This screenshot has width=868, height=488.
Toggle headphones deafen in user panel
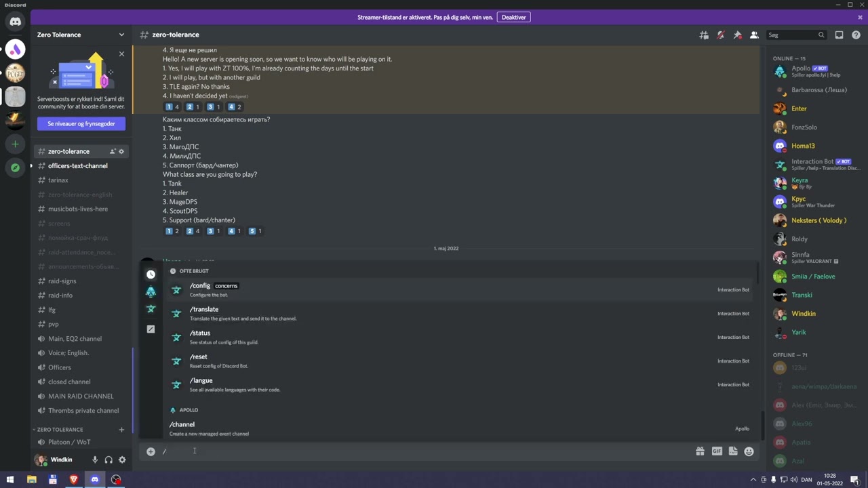point(108,460)
